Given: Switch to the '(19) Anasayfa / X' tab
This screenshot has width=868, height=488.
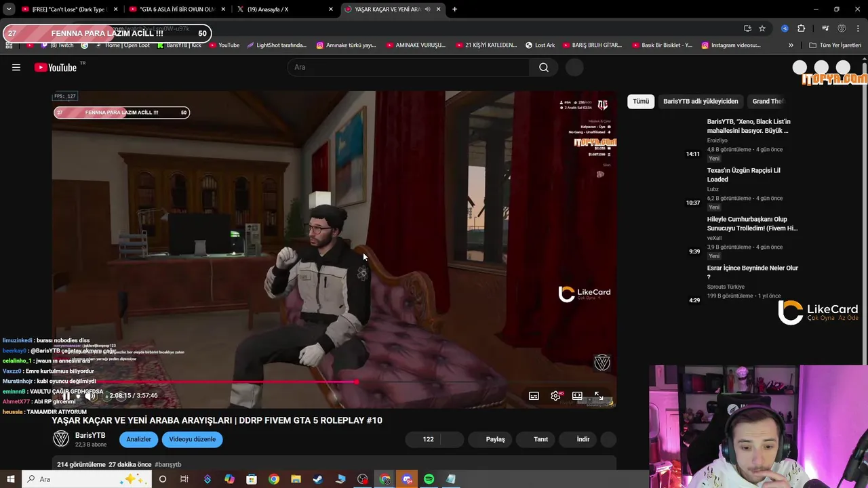Looking at the screenshot, I should click(x=285, y=9).
